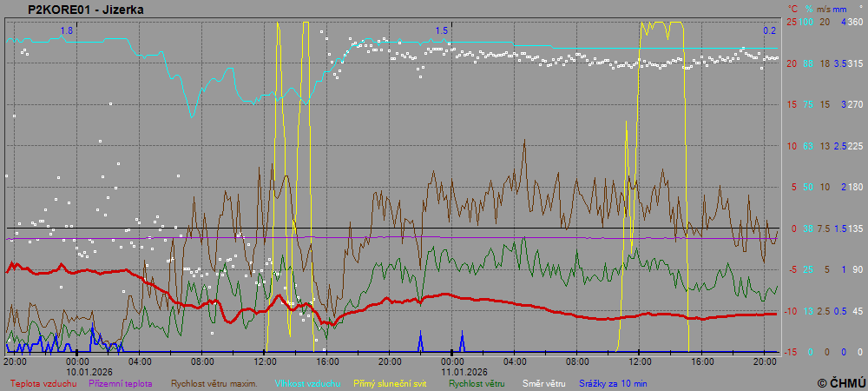Screen dimensions: 868x391
Task: Click the 1.8 value label at top left
Action: pyautogui.click(x=66, y=30)
